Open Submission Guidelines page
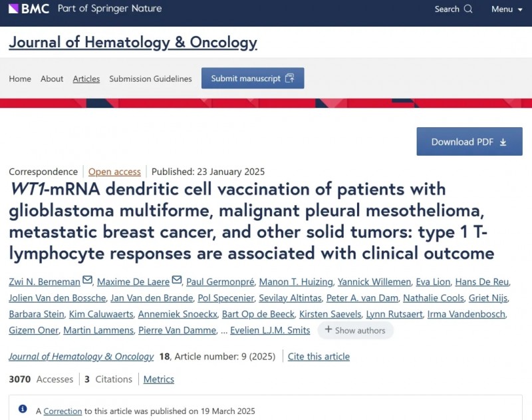This screenshot has width=532, height=420. (150, 79)
